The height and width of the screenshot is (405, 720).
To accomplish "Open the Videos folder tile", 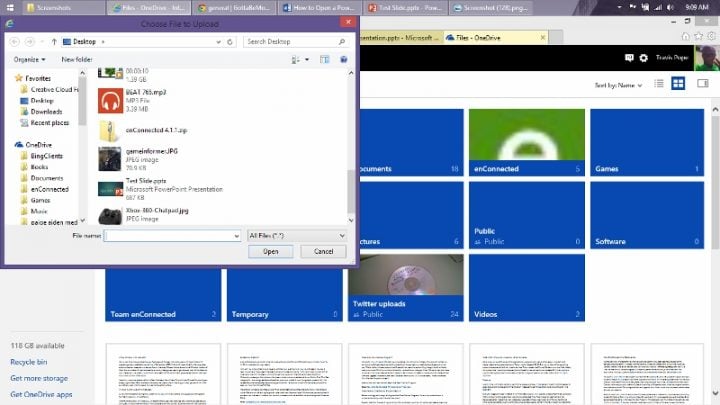I will point(527,288).
